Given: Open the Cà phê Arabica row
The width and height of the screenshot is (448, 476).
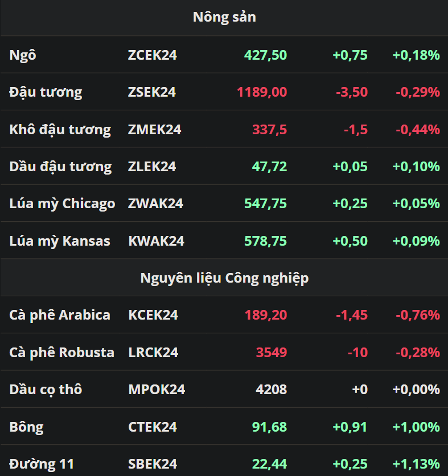Looking at the screenshot, I should tap(224, 315).
